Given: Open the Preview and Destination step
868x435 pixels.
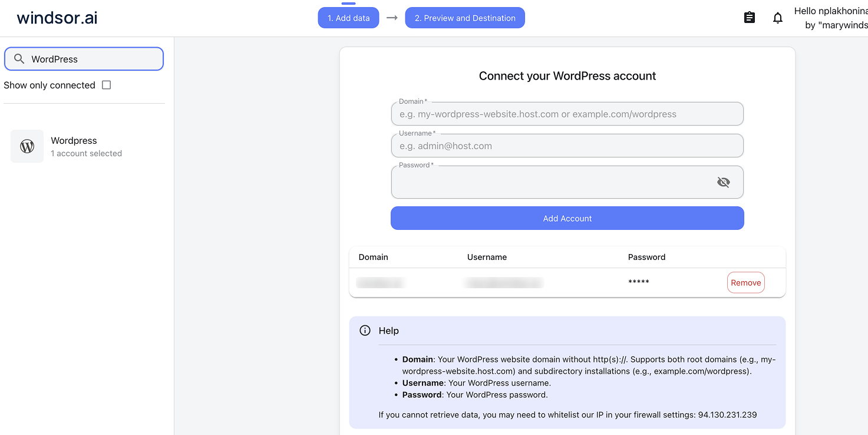Looking at the screenshot, I should click(x=465, y=18).
